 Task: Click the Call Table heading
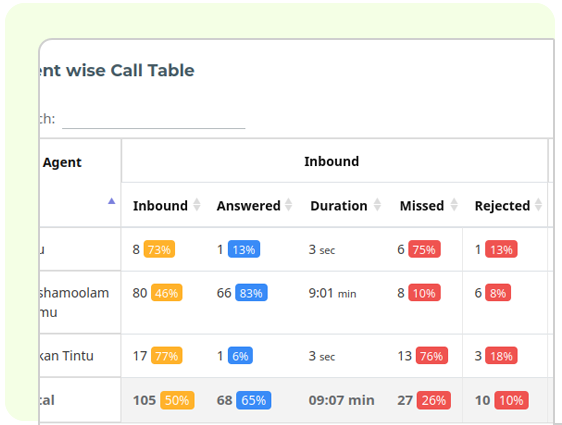coord(117,70)
